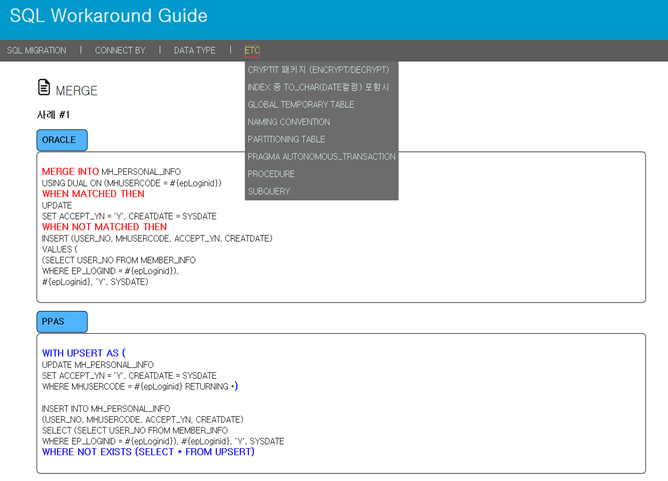668x481 pixels.
Task: Open the CONNECT BY menu
Action: point(120,50)
